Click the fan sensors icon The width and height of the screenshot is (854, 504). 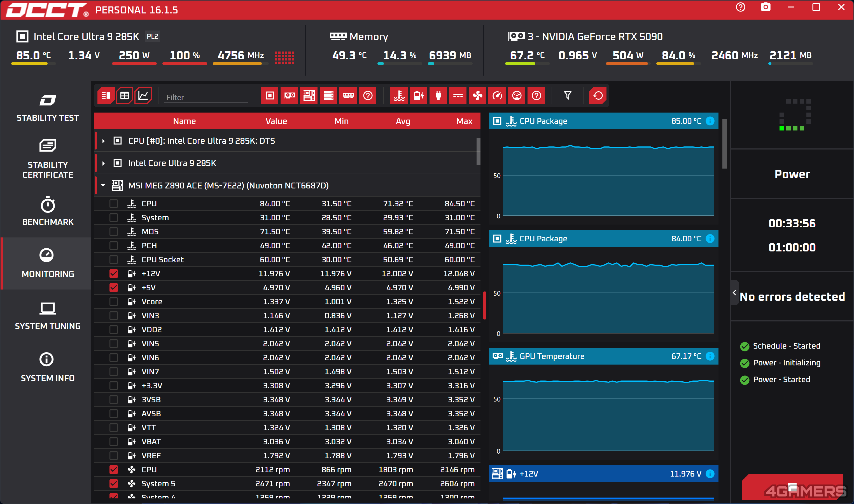tap(477, 95)
